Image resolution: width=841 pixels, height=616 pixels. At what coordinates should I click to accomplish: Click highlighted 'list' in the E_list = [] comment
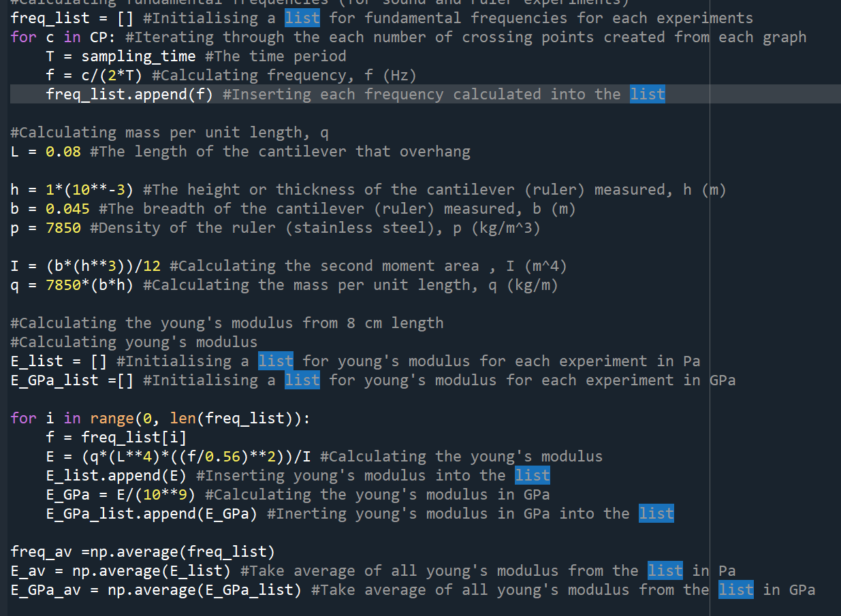point(276,361)
